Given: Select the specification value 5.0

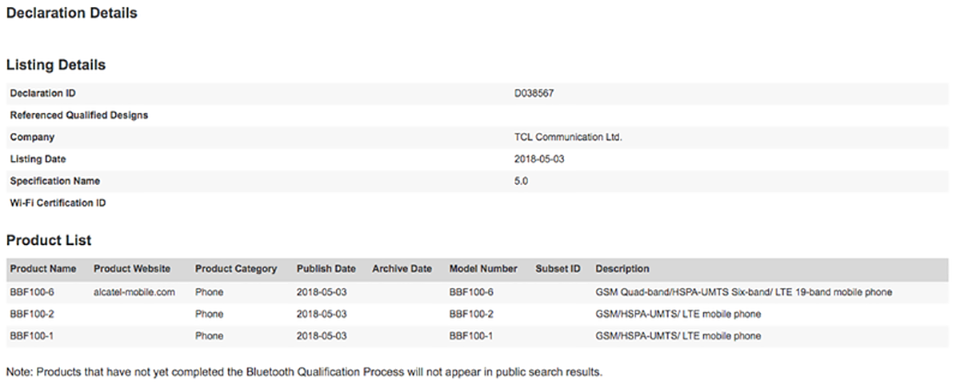Looking at the screenshot, I should click(521, 181).
